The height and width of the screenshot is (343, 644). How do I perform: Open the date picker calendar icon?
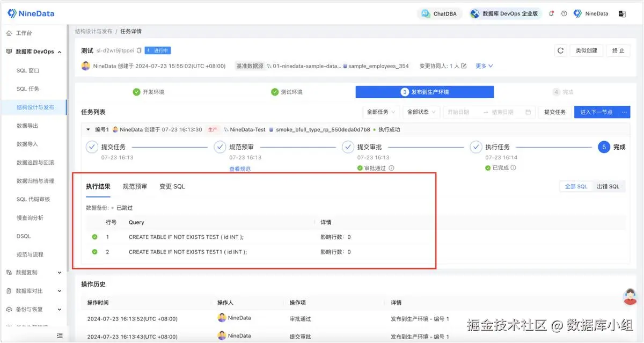click(528, 112)
